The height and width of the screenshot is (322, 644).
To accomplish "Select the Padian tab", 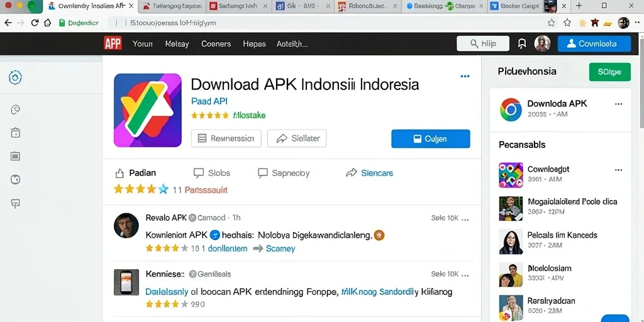I will click(136, 173).
